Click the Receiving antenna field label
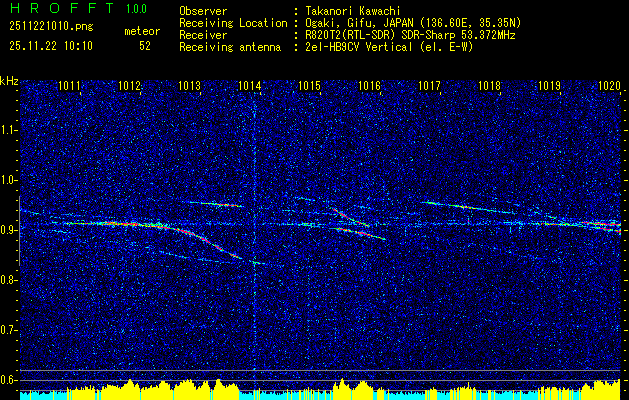 (x=230, y=47)
